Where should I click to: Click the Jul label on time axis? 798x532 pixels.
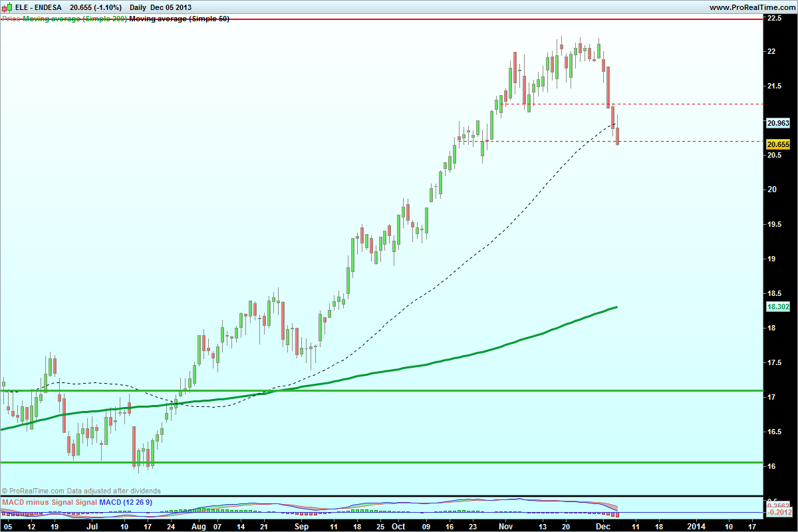[x=92, y=525]
